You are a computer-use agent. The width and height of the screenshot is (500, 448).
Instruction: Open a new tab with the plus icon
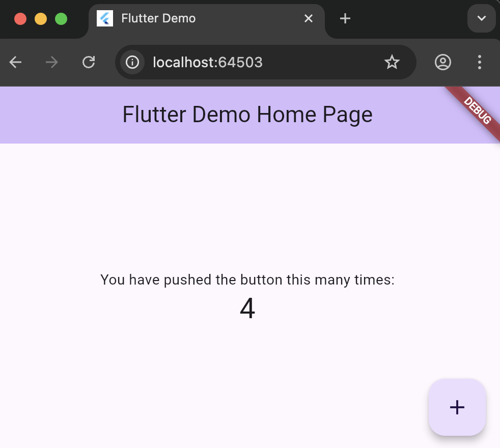[345, 18]
